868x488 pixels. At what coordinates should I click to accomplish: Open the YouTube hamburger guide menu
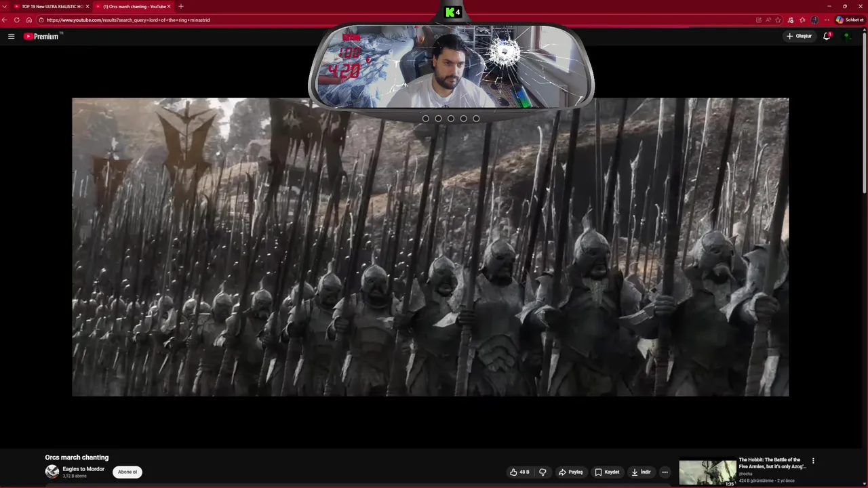point(11,36)
